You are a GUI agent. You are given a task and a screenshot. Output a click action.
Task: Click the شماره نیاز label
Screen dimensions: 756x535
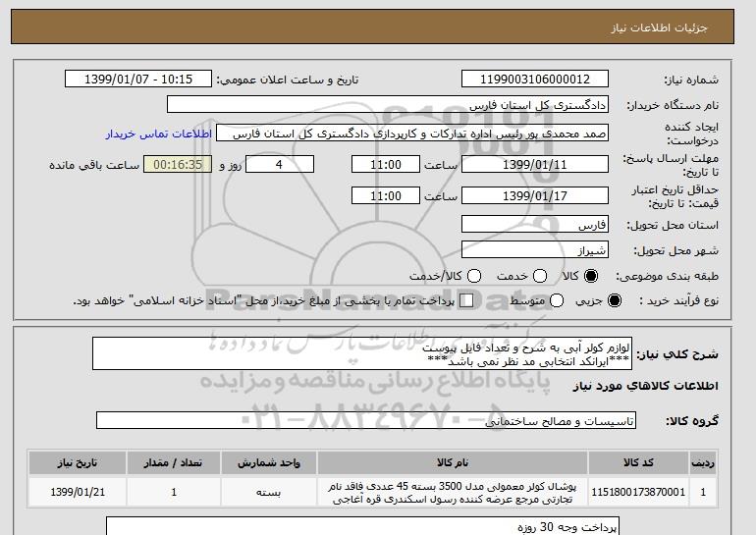(x=691, y=80)
